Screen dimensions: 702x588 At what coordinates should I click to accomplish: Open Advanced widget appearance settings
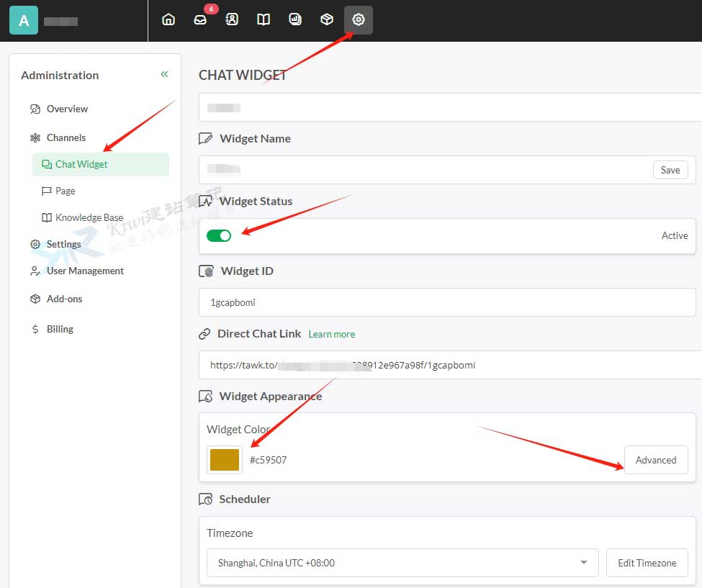click(655, 460)
